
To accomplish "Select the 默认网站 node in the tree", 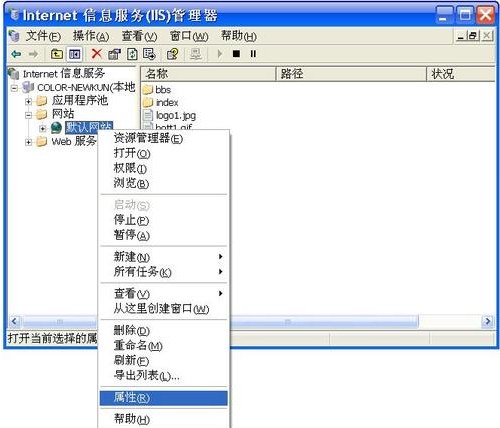I will point(89,127).
